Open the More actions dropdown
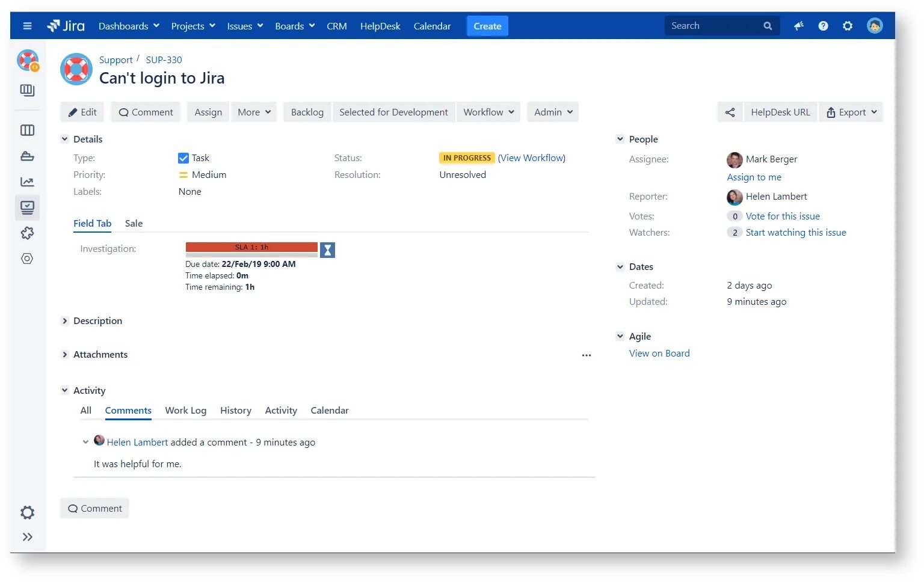 coord(254,112)
